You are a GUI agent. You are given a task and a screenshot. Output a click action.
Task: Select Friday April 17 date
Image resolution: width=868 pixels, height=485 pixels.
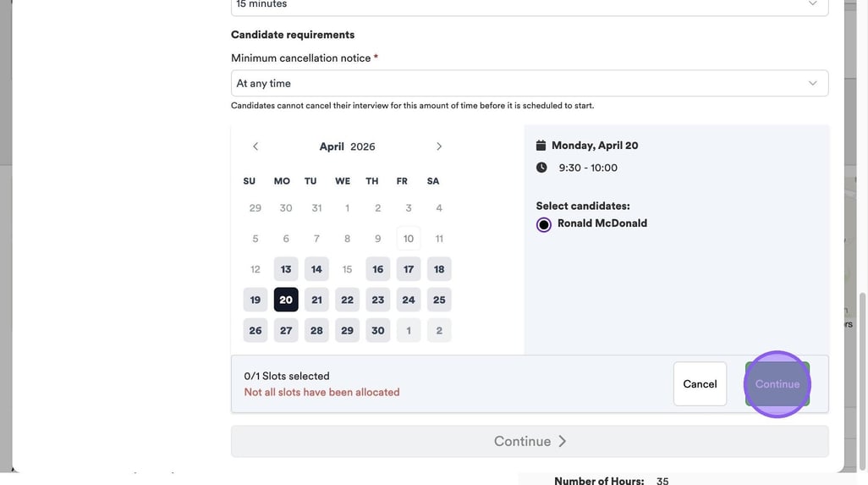[x=409, y=269]
